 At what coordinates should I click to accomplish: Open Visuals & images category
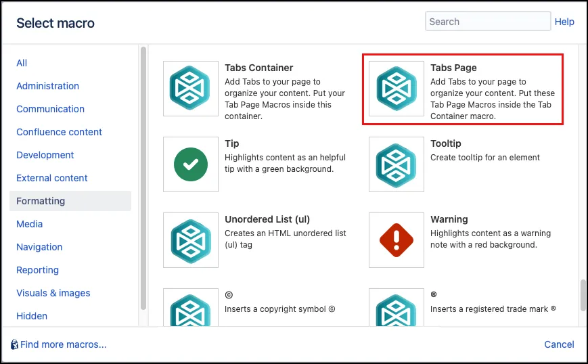(x=53, y=293)
